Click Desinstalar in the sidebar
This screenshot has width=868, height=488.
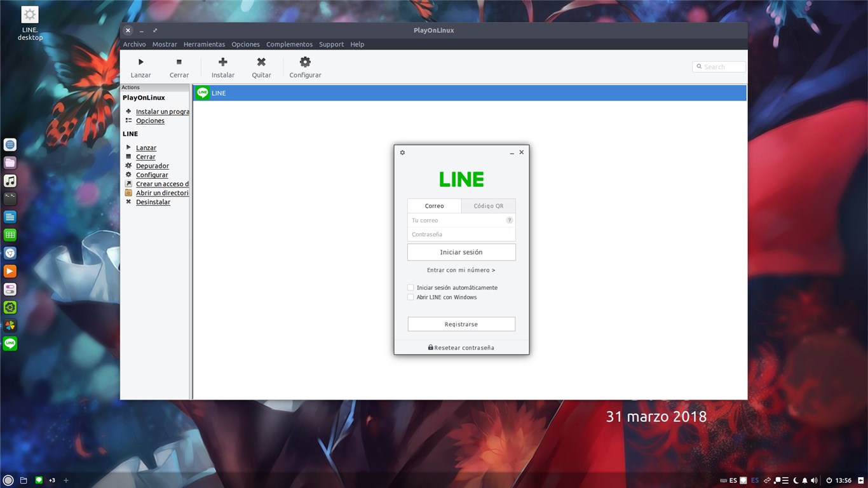tap(153, 202)
